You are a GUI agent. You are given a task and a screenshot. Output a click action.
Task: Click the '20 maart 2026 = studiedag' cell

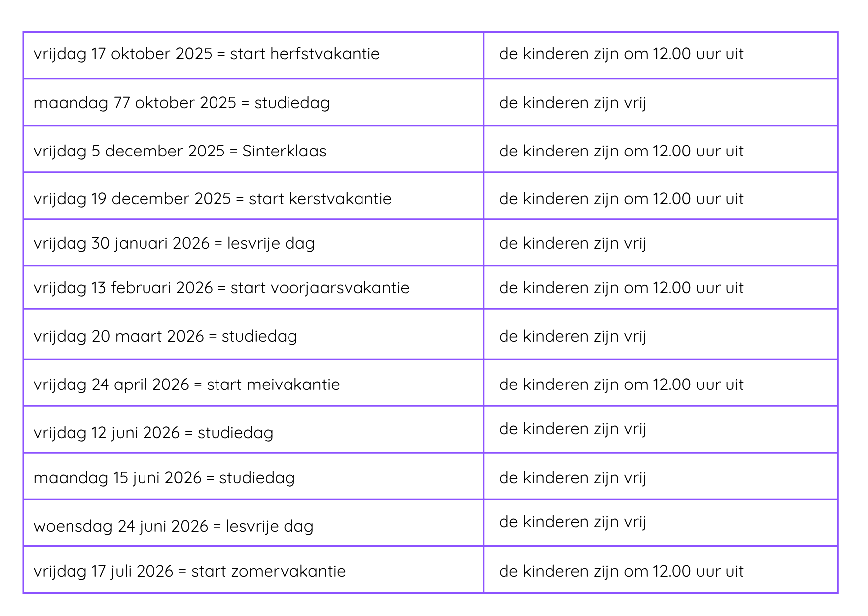(165, 336)
